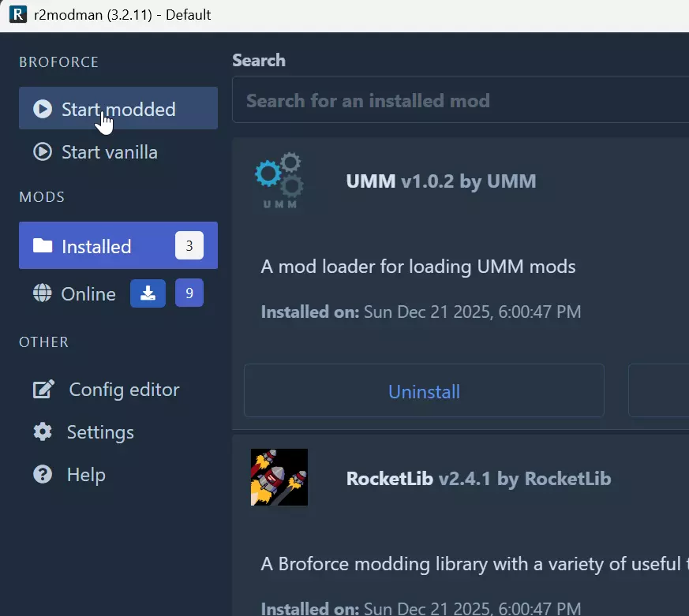Click the online count badge showing 9

point(189,293)
